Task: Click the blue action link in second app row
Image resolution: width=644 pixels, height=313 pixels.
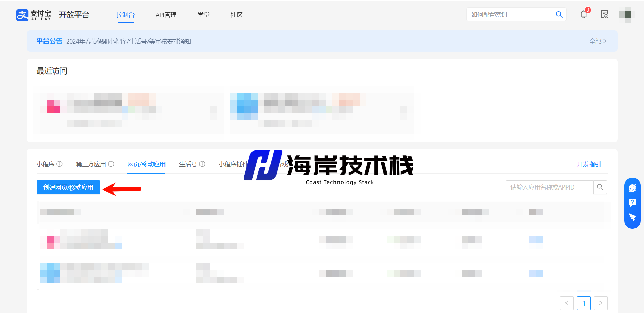Action: (536, 273)
